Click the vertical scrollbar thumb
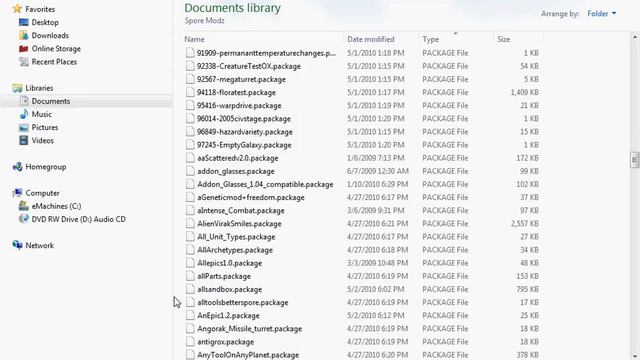The height and width of the screenshot is (360, 640). click(634, 160)
